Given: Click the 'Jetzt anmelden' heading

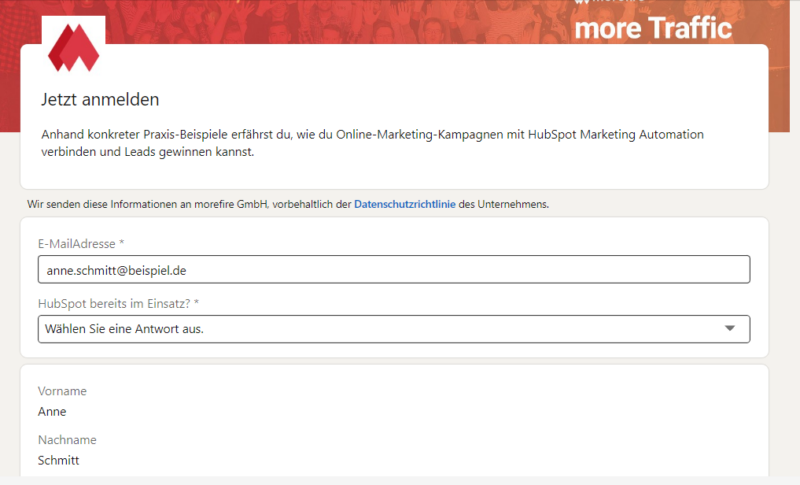Looking at the screenshot, I should click(100, 99).
